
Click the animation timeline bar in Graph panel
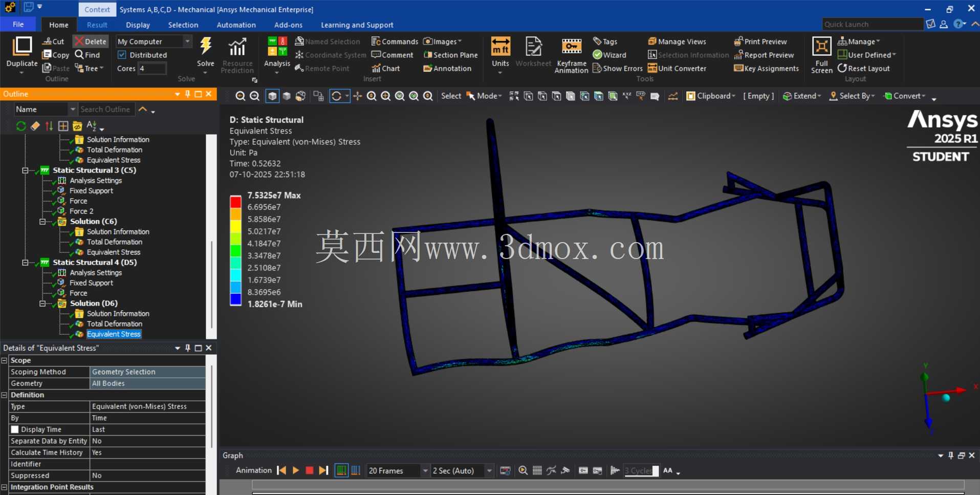[608, 485]
